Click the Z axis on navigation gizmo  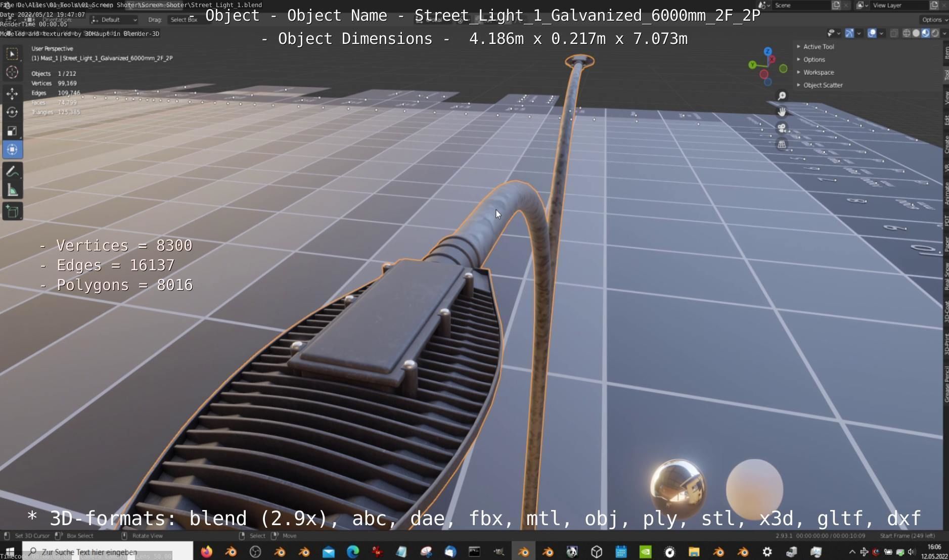pyautogui.click(x=767, y=51)
